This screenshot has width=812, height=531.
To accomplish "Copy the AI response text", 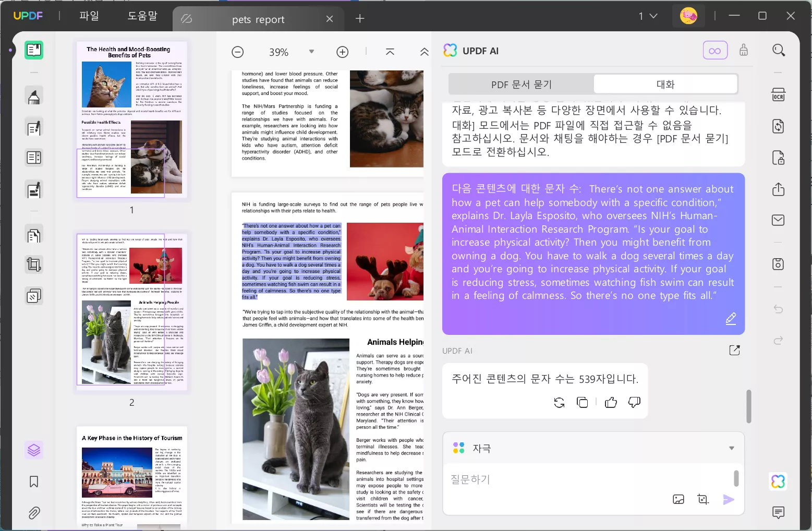I will [583, 402].
